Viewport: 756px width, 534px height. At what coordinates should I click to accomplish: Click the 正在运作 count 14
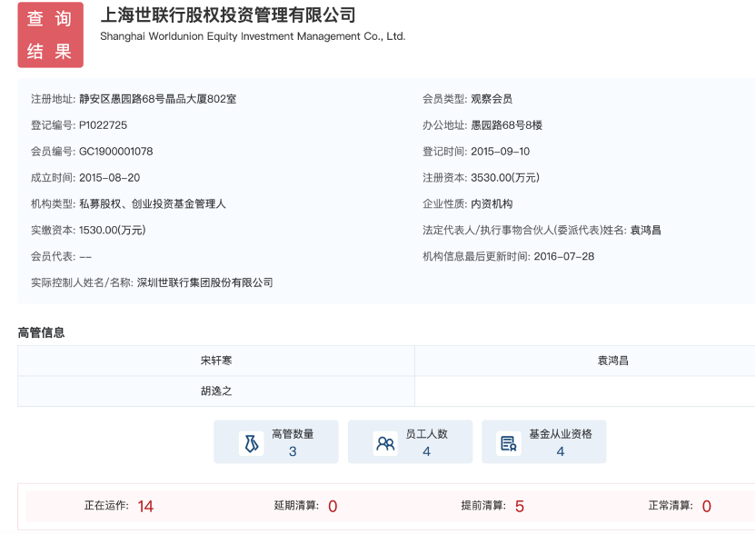pos(145,506)
